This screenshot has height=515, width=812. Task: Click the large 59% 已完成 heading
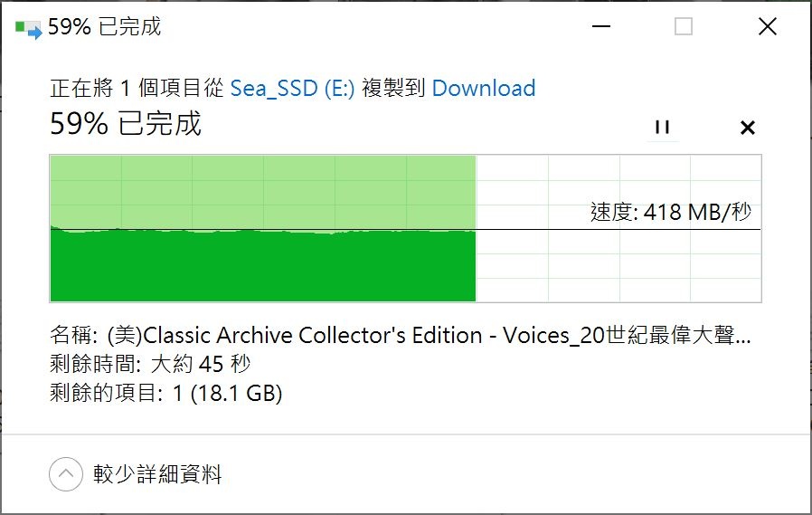point(126,124)
